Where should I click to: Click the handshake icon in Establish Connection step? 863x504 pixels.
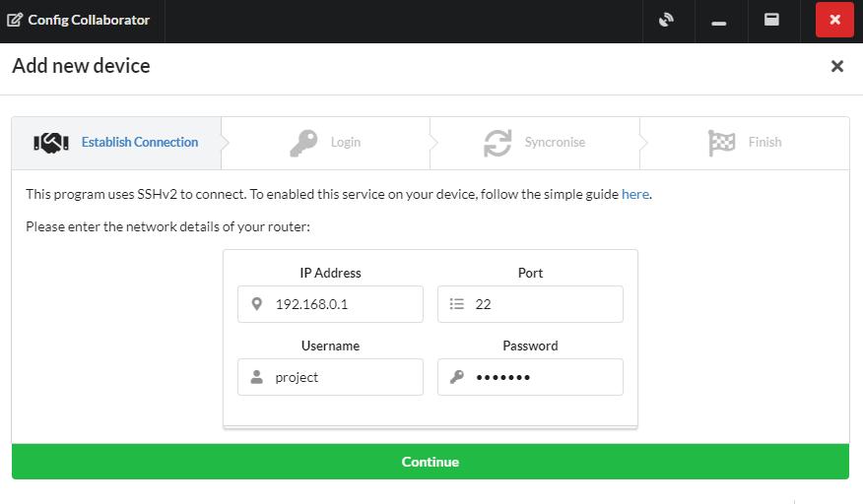51,143
